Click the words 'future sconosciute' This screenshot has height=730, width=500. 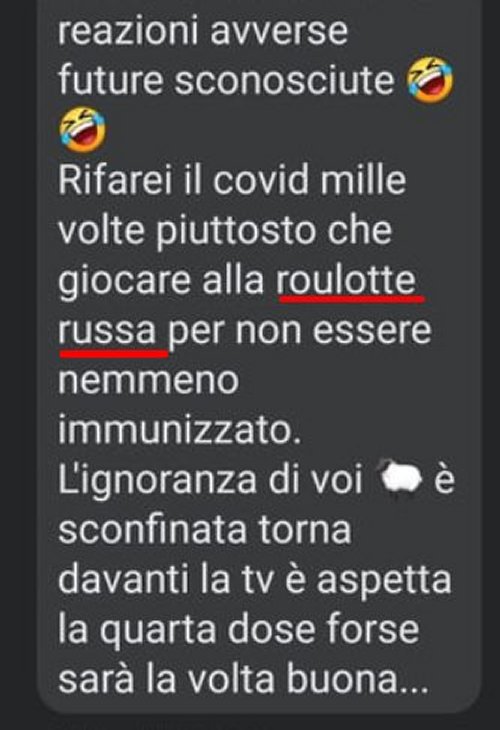coord(226,80)
